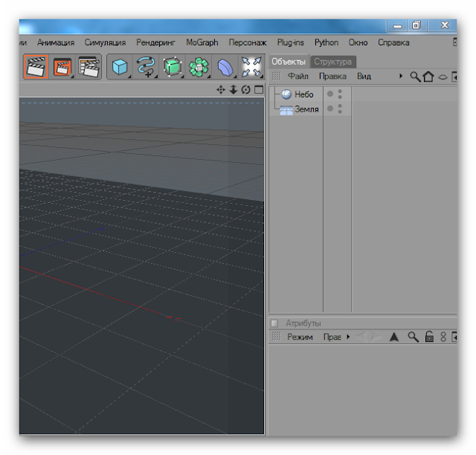Open Object Manager Файл menu
This screenshot has height=455, width=476.
[x=297, y=76]
